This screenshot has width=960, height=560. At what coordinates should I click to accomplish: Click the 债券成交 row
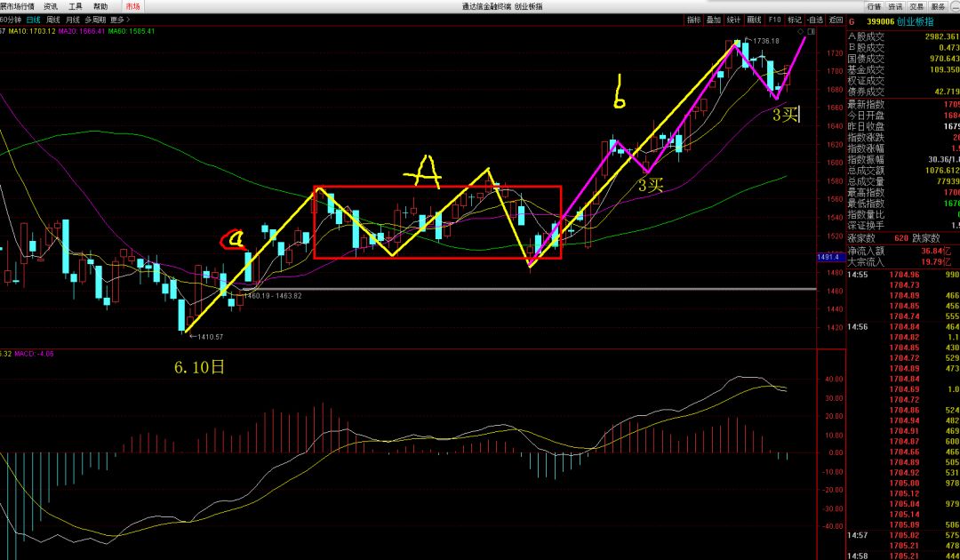point(903,92)
